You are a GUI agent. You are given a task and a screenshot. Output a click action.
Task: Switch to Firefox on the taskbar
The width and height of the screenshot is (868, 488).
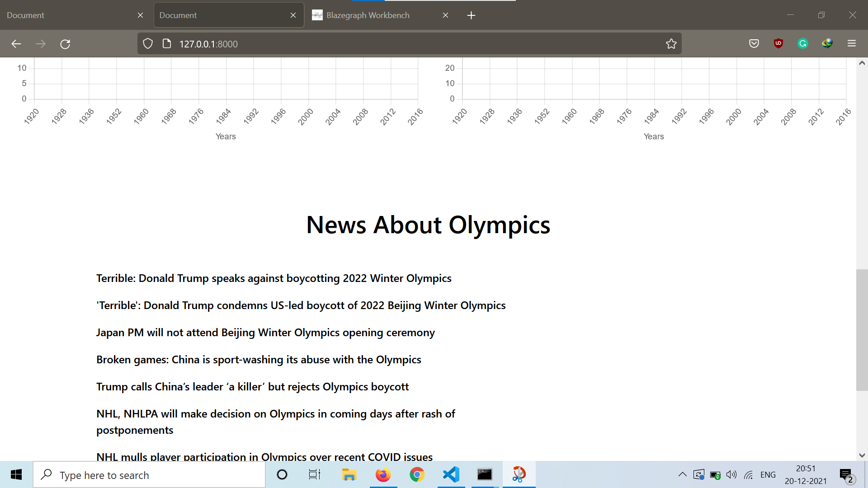click(x=383, y=474)
